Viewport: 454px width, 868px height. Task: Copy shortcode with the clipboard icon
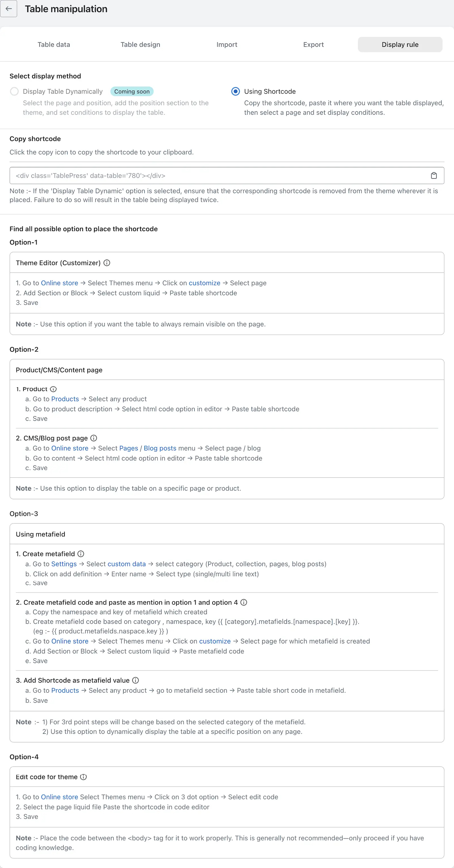tap(434, 175)
